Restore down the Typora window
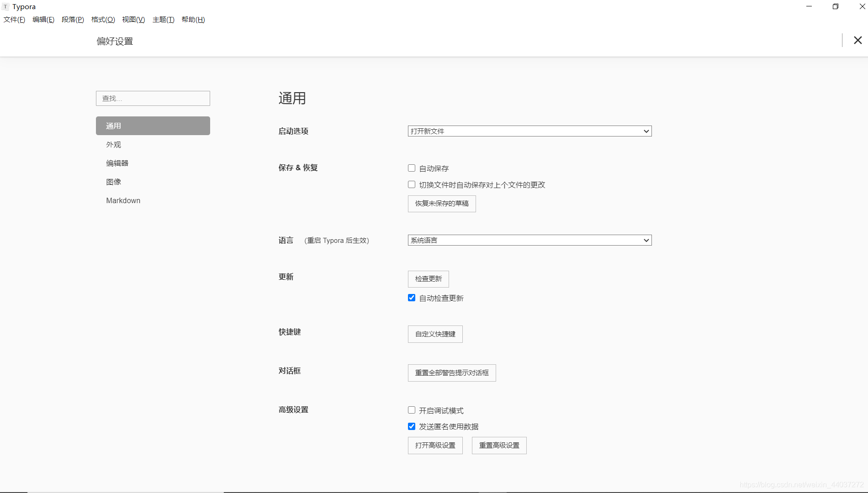The image size is (868, 493). pyautogui.click(x=836, y=6)
